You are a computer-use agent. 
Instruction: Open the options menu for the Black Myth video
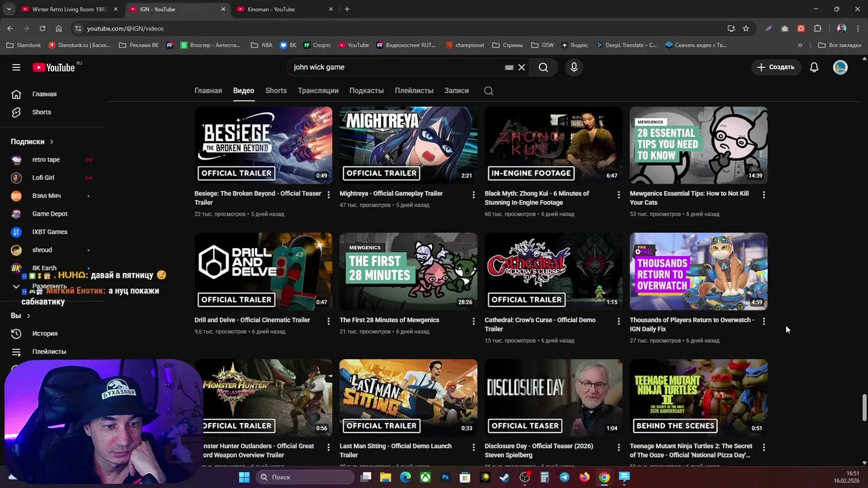click(x=618, y=195)
